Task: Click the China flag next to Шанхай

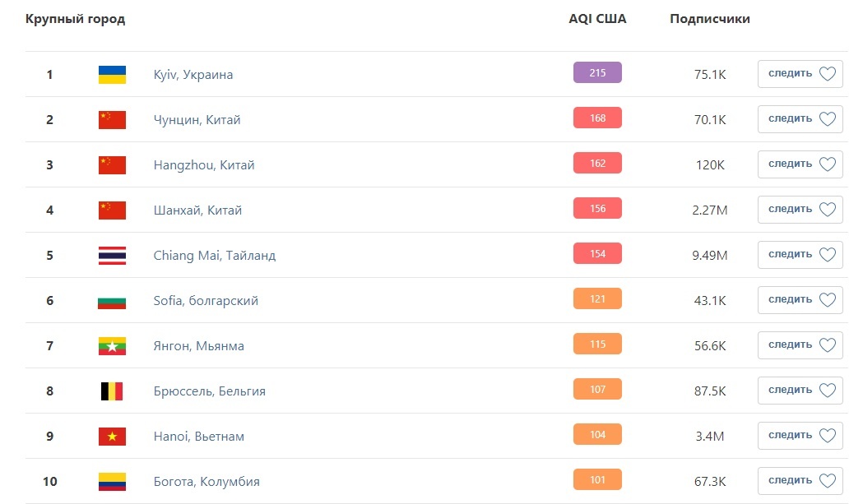Action: tap(112, 210)
